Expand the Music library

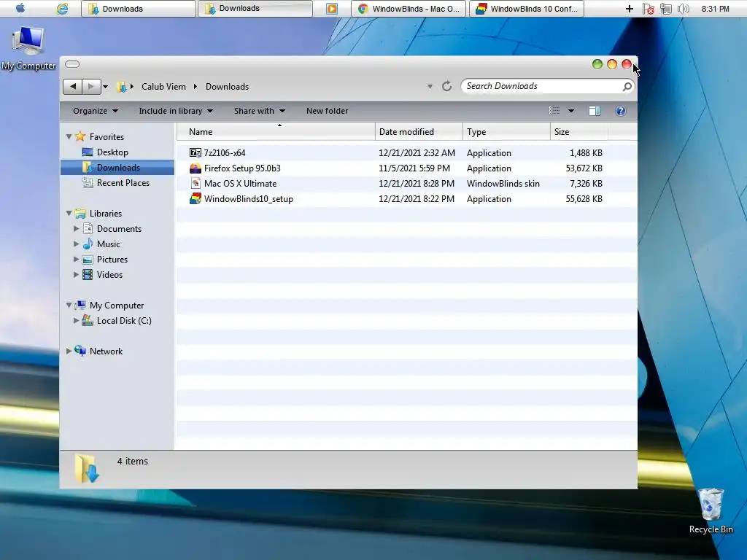(76, 244)
